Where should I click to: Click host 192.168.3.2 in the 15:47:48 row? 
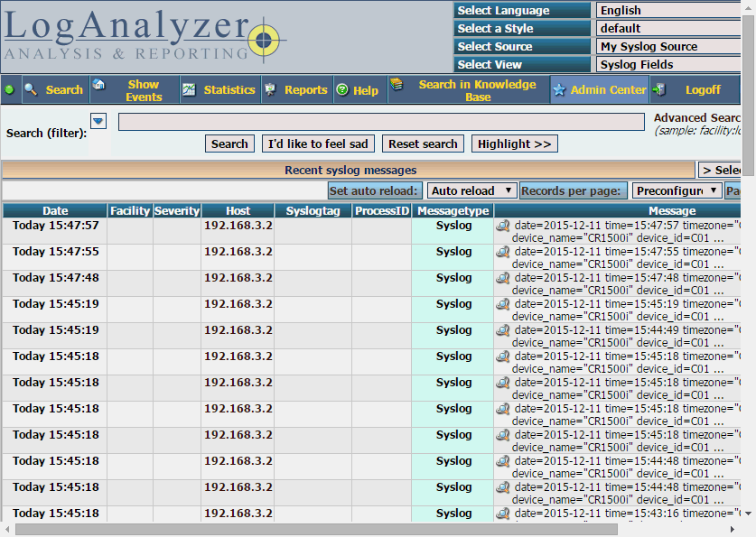pos(238,277)
